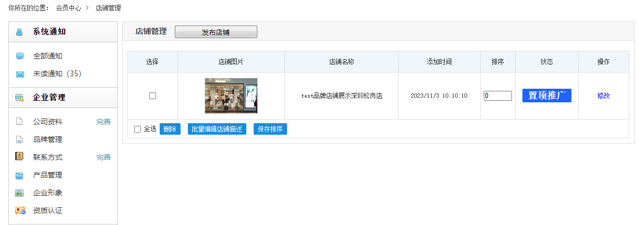The image size is (644, 225).
Task: Click the 排序 number input field
Action: coord(498,96)
